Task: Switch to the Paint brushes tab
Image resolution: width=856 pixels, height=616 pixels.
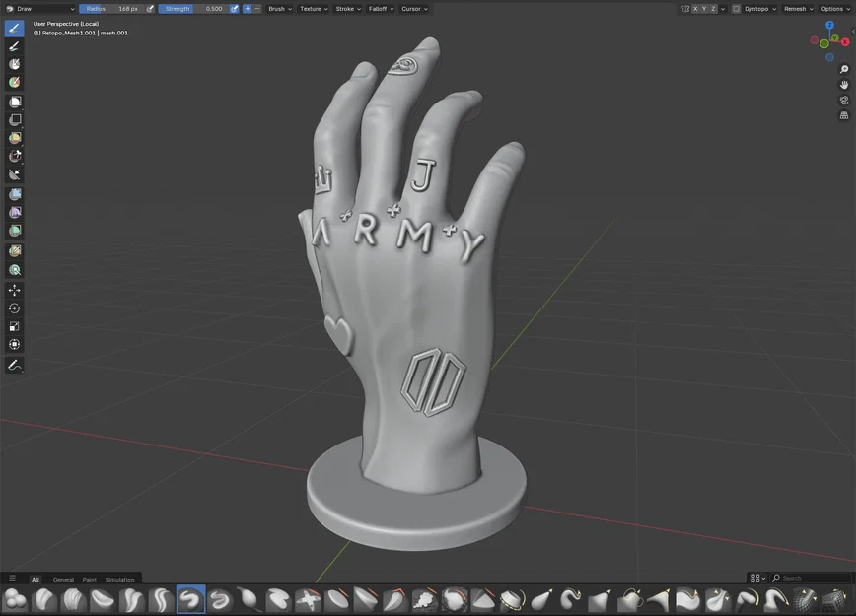Action: point(89,580)
